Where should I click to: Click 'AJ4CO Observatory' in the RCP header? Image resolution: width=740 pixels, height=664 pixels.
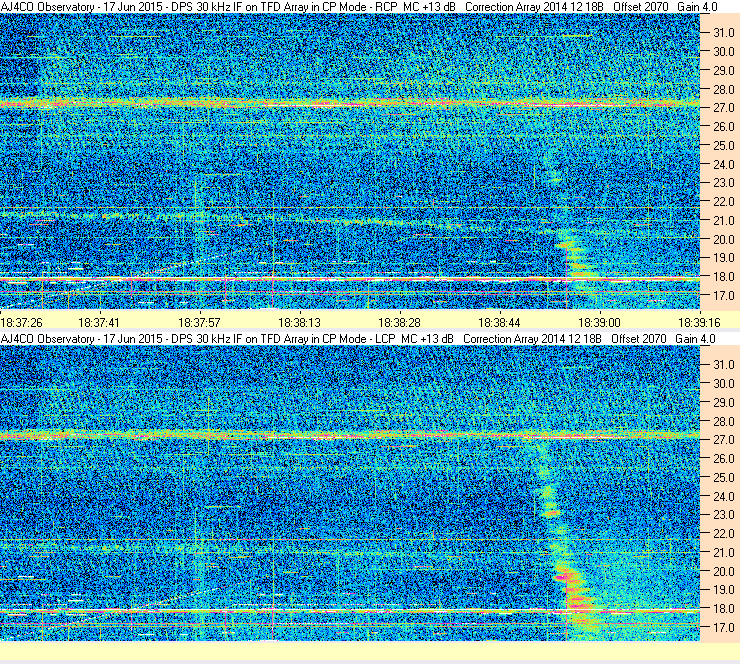coord(48,7)
